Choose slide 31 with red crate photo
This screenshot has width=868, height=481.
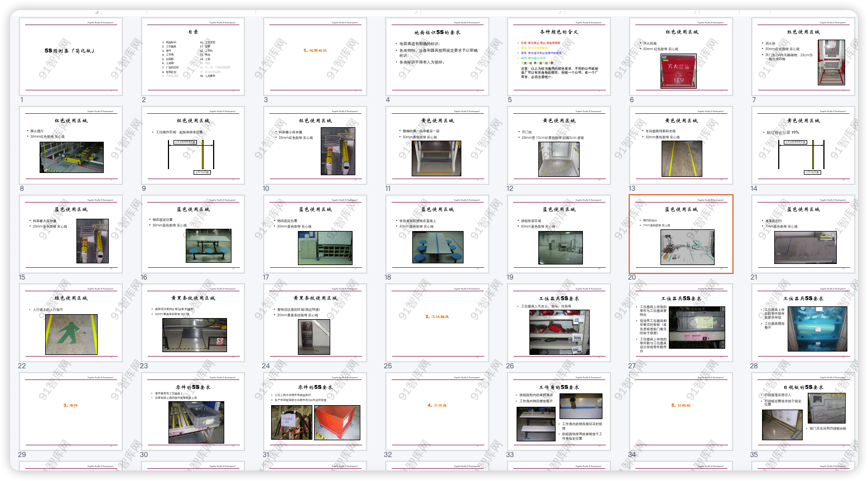point(315,411)
